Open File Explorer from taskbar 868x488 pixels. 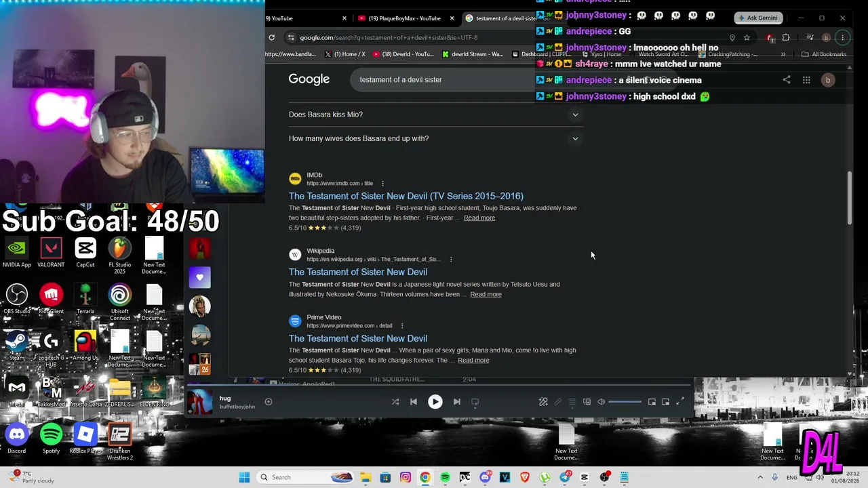(365, 477)
